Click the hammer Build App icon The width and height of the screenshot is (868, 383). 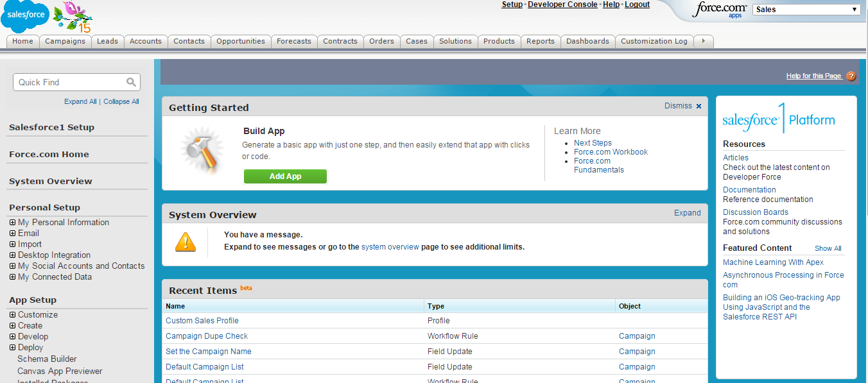pos(201,151)
